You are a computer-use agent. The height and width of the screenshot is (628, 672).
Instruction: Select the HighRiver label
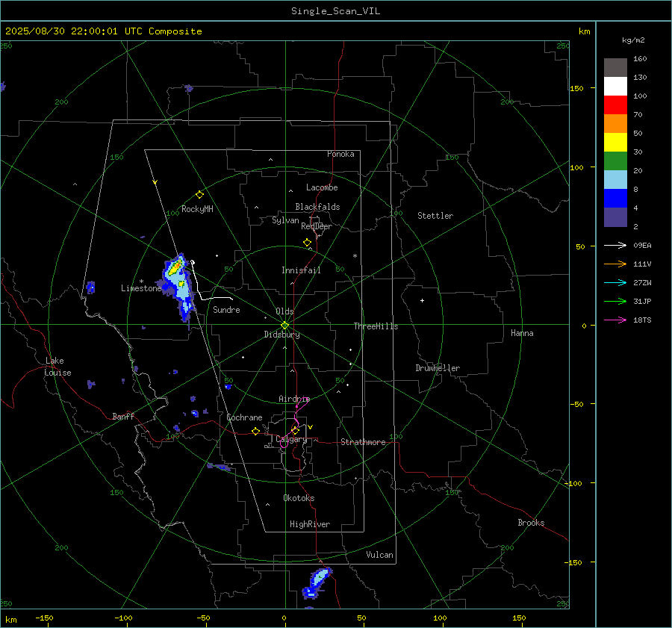tap(310, 524)
